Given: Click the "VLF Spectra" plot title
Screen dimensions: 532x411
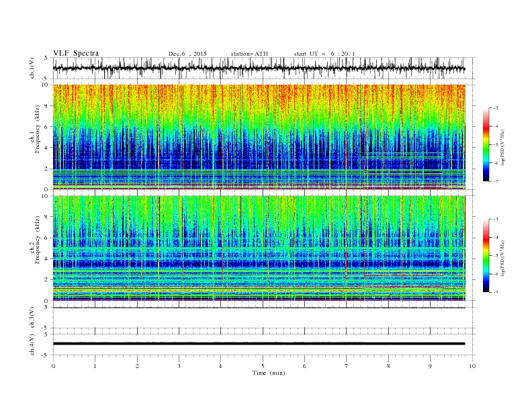Looking at the screenshot, I should click(x=76, y=53).
